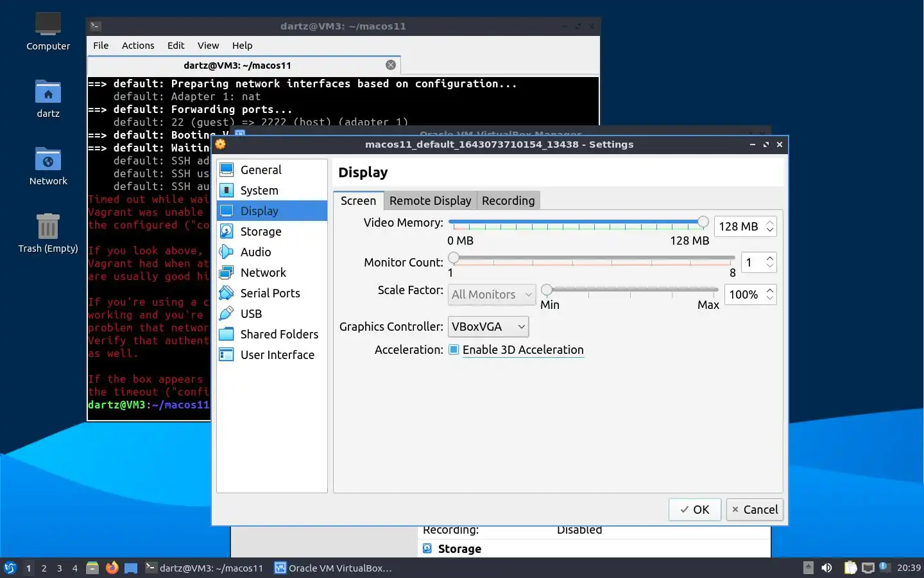Viewport: 924px width, 578px height.
Task: Open the terminal Edit menu
Action: [x=176, y=46]
